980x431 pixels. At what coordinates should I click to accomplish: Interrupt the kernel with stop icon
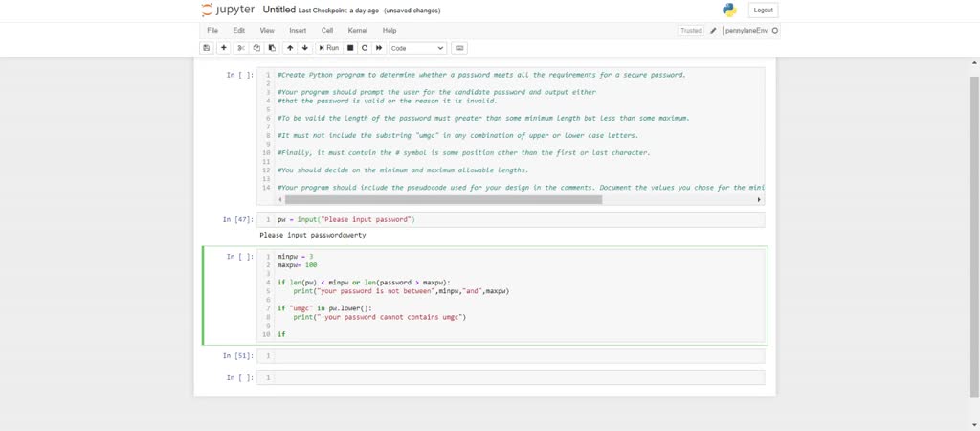point(350,48)
